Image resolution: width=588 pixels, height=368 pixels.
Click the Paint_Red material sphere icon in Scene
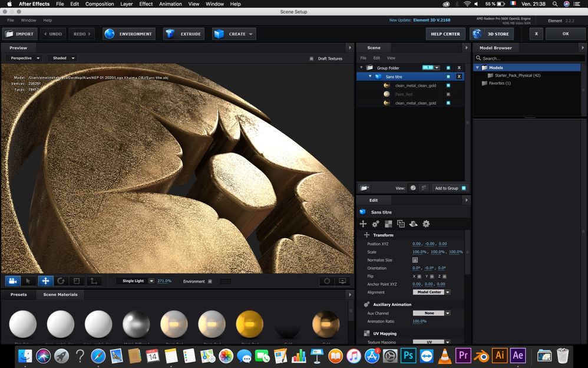pos(387,94)
